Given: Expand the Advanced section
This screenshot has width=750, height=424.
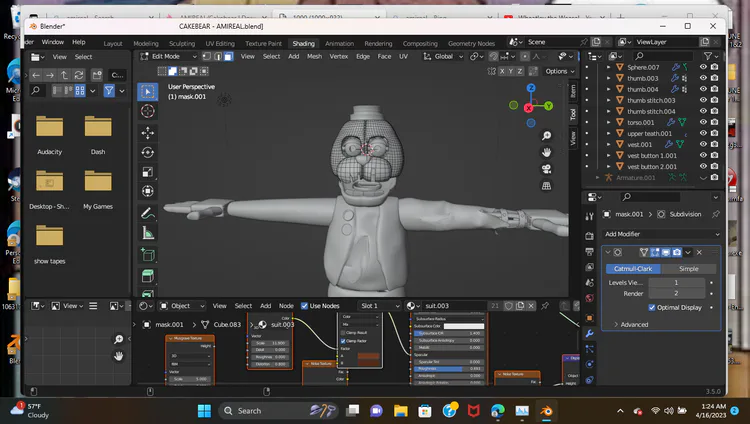Looking at the screenshot, I should coord(631,324).
